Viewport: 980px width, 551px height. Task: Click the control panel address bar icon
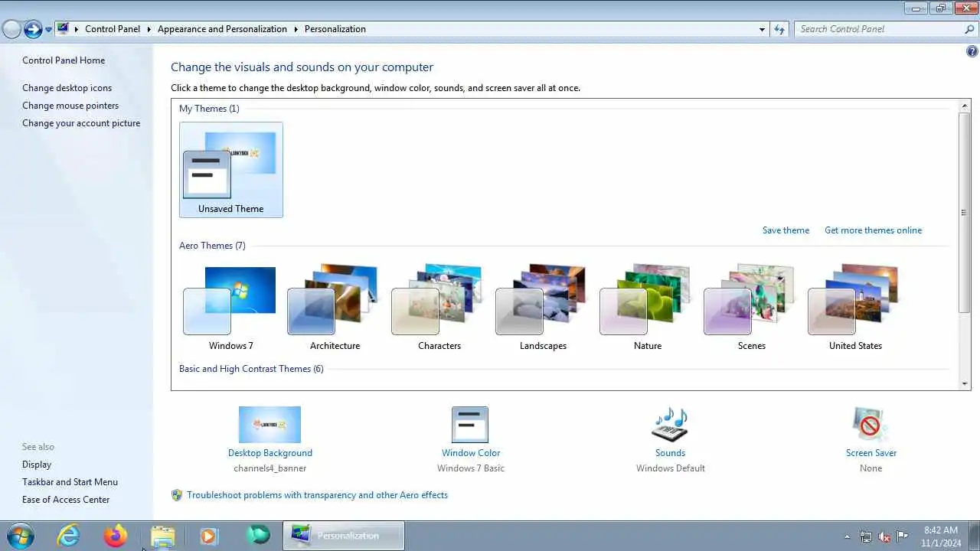click(63, 29)
